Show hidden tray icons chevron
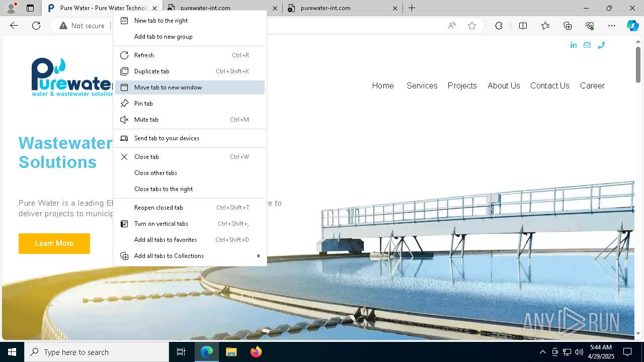 (542, 352)
